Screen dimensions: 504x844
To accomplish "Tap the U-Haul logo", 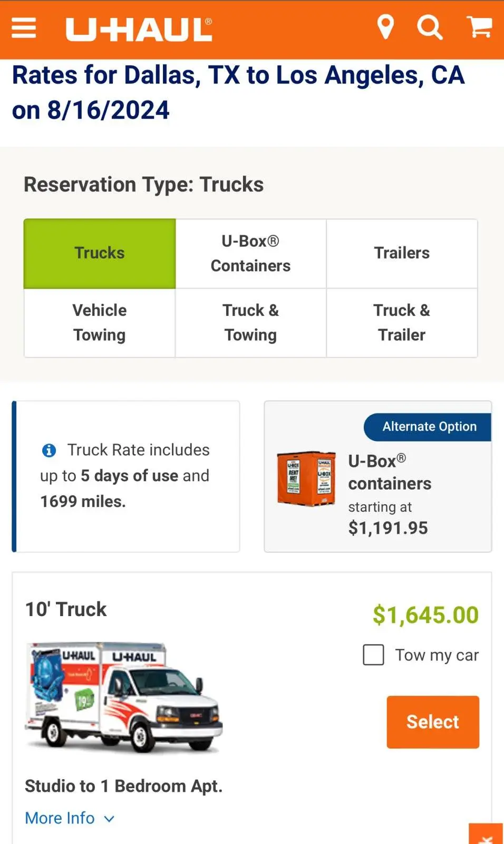I will point(139,30).
